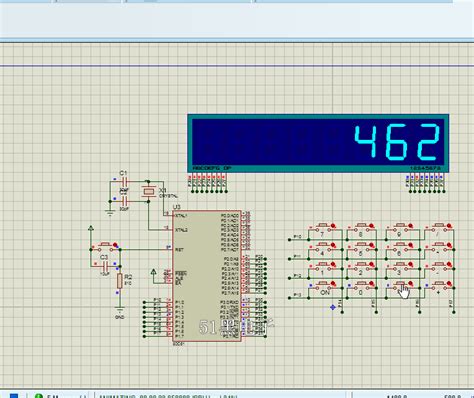This screenshot has height=398, width=474.
Task: Click the keypad push button labeled 7
Action: [323, 227]
